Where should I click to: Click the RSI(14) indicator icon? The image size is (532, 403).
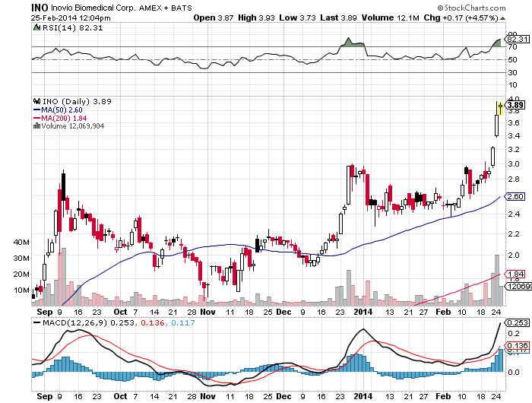36,27
